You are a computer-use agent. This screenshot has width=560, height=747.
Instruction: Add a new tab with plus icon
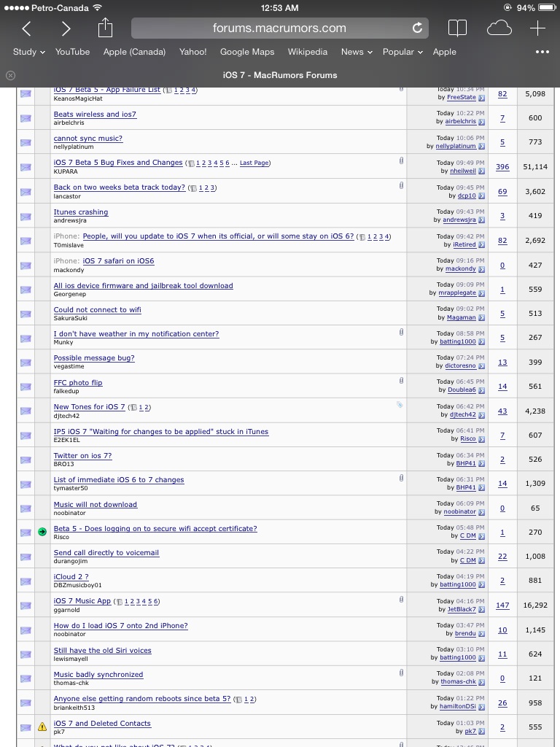(537, 28)
